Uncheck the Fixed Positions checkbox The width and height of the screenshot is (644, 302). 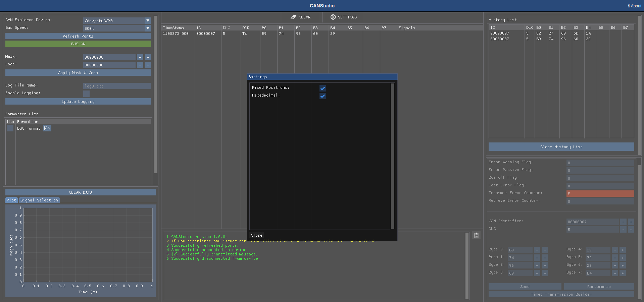point(323,88)
